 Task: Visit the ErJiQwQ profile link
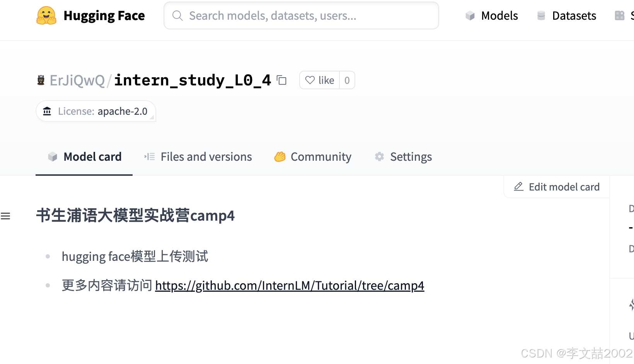[x=77, y=80]
